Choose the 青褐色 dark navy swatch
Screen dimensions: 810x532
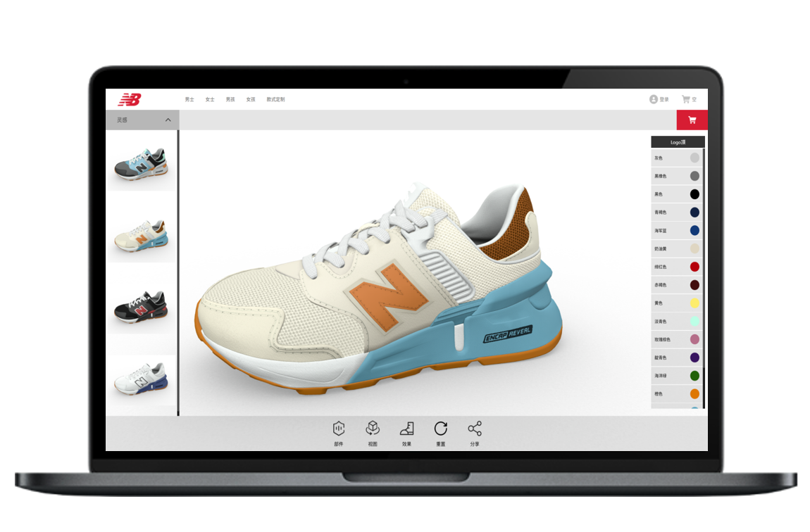[x=694, y=212]
